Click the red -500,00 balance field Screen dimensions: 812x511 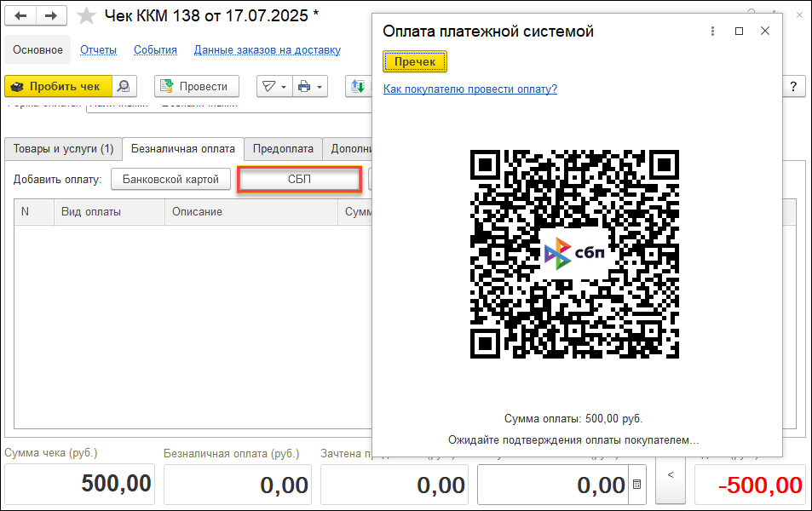tap(749, 485)
